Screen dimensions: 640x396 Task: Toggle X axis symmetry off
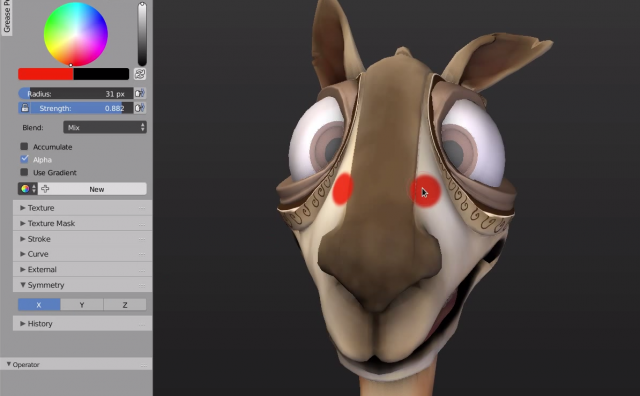click(x=39, y=305)
